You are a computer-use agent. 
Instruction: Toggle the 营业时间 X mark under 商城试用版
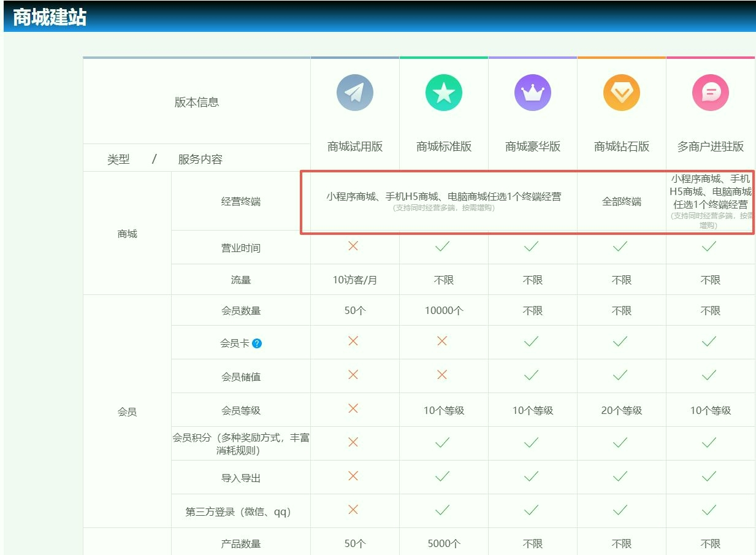[x=354, y=248]
